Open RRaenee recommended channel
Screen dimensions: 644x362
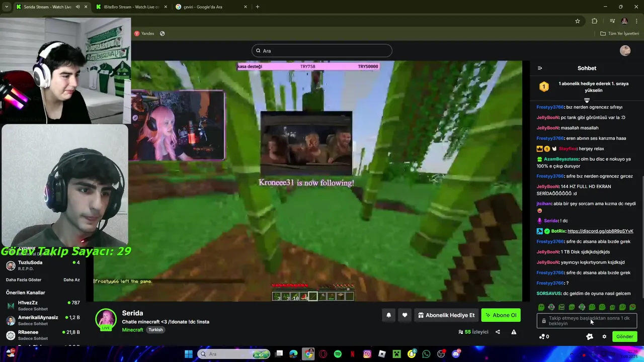pos(43,335)
